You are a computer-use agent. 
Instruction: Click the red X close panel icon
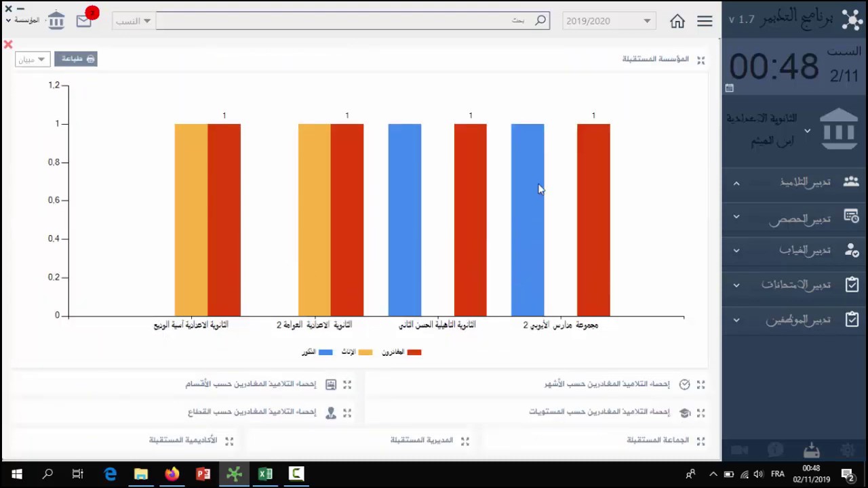(8, 45)
